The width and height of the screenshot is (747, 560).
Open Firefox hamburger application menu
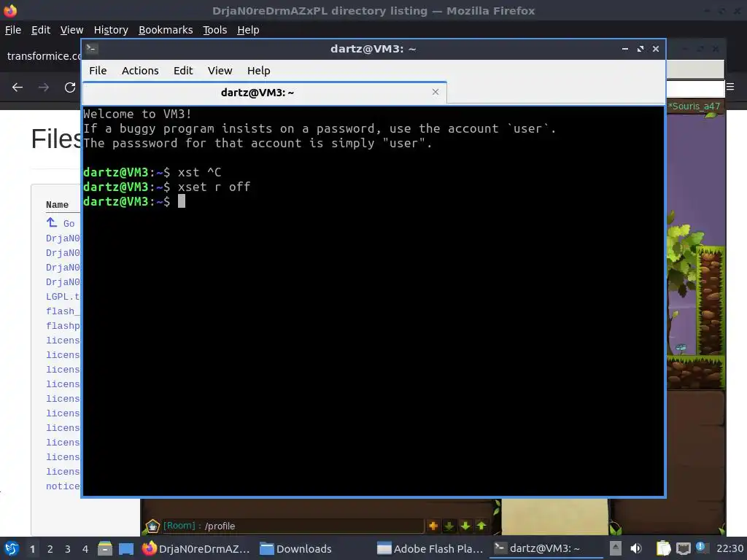tap(729, 87)
